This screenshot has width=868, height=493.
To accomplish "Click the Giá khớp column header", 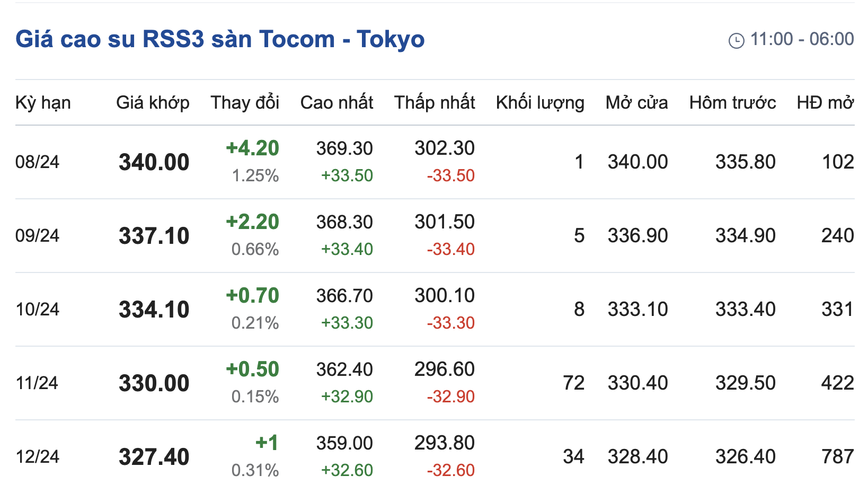I will (x=153, y=102).
